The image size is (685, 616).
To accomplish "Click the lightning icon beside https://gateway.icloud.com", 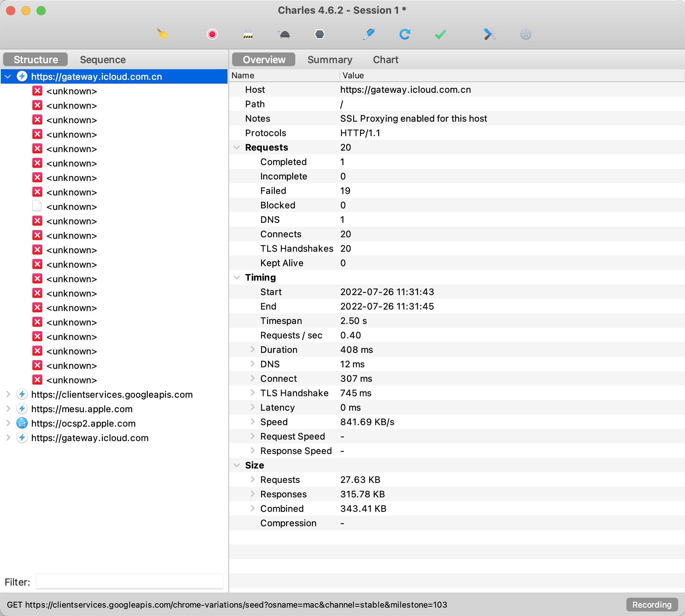I will tap(22, 438).
